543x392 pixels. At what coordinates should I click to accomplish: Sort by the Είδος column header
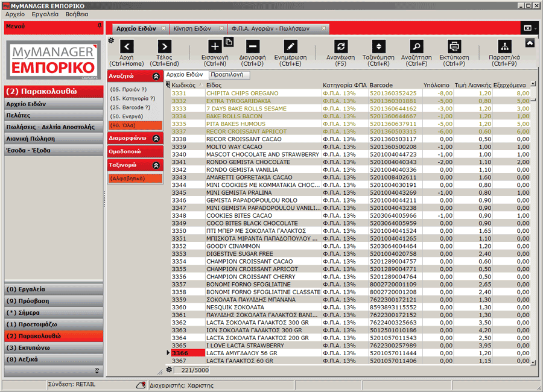pos(263,85)
